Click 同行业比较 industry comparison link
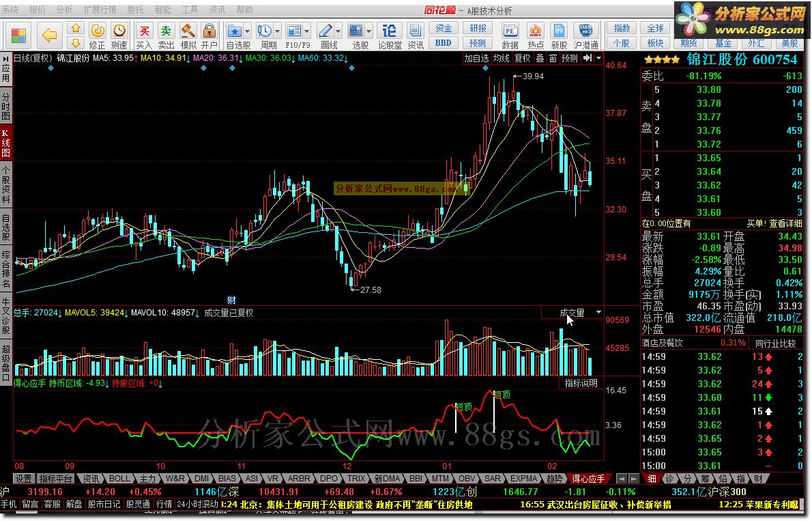This screenshot has height=521, width=812. 775,343
